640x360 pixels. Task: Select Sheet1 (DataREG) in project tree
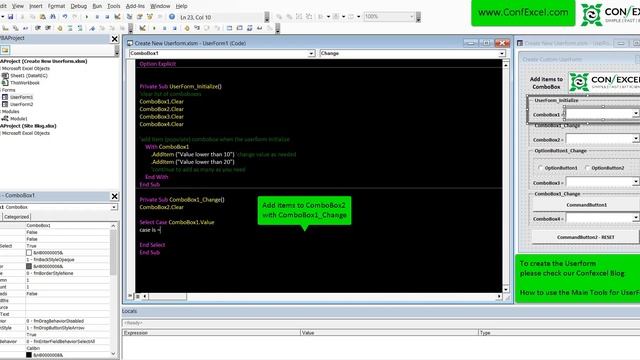click(x=29, y=76)
